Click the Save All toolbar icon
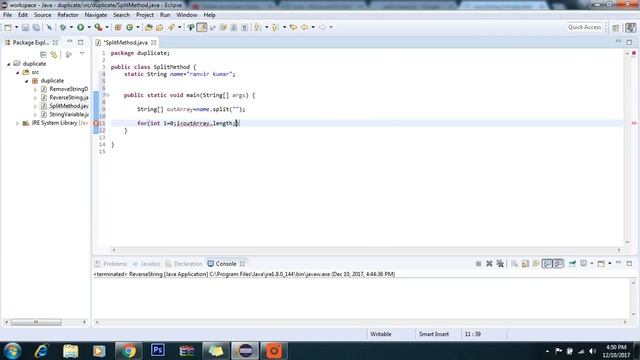The height and width of the screenshot is (360, 640). pyautogui.click(x=36, y=27)
